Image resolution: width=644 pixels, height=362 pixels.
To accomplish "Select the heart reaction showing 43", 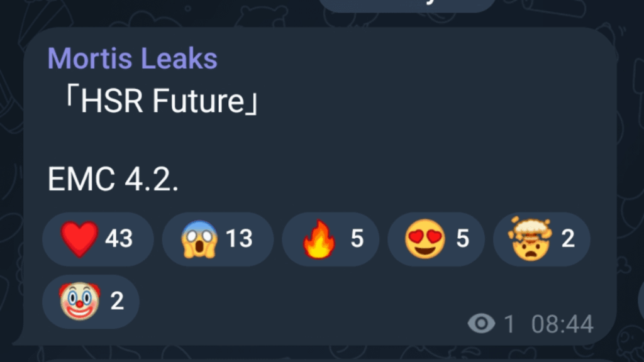I will 97,239.
